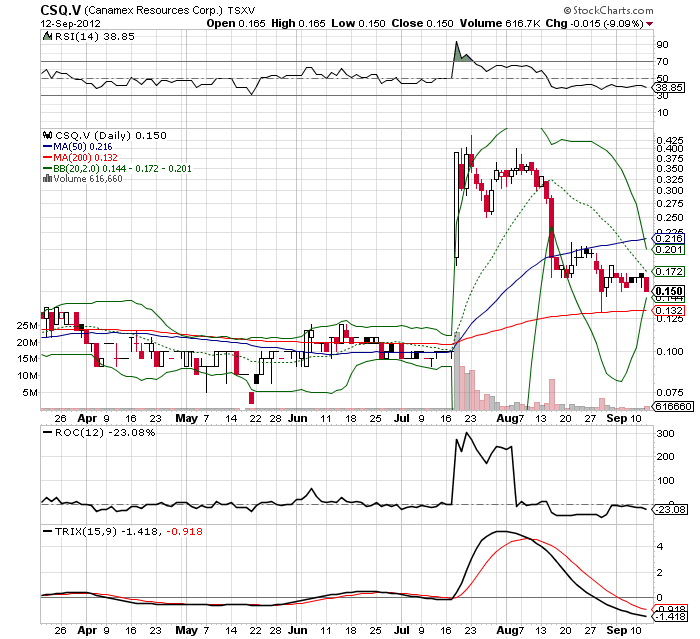This screenshot has height=639, width=700.
Task: Click the line marker icon before RSI(14)
Action: tap(45, 37)
